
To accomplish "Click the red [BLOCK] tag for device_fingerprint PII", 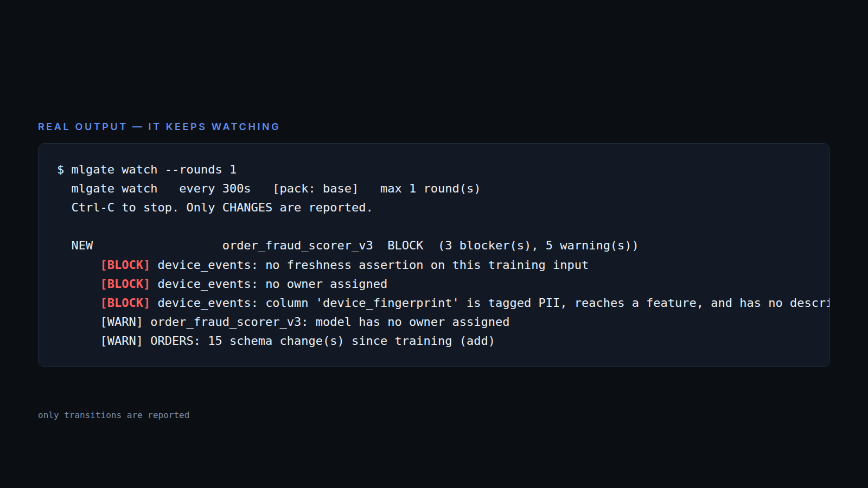I will click(125, 303).
